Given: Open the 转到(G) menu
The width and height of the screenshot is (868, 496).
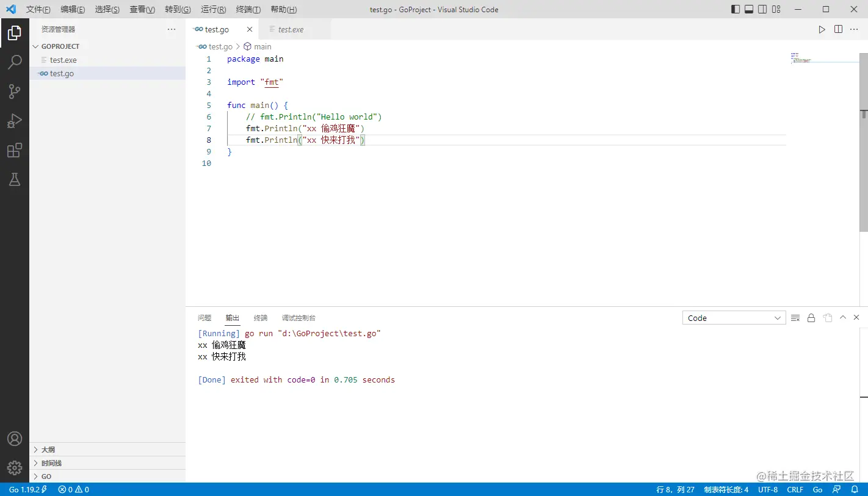Looking at the screenshot, I should pyautogui.click(x=178, y=9).
